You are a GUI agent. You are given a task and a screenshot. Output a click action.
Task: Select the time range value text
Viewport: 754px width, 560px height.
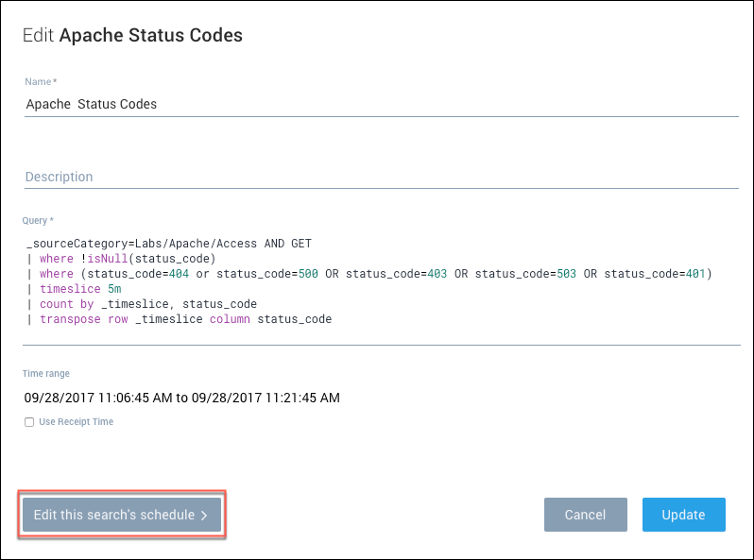tap(181, 398)
